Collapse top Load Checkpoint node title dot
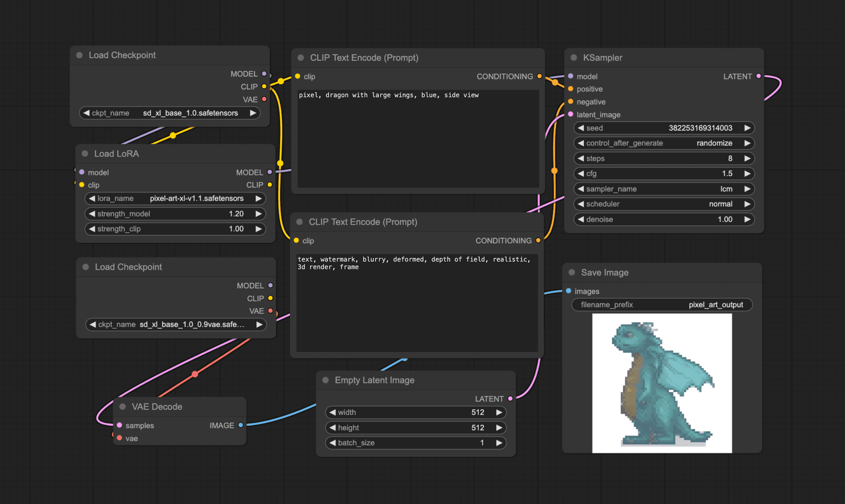 click(80, 55)
